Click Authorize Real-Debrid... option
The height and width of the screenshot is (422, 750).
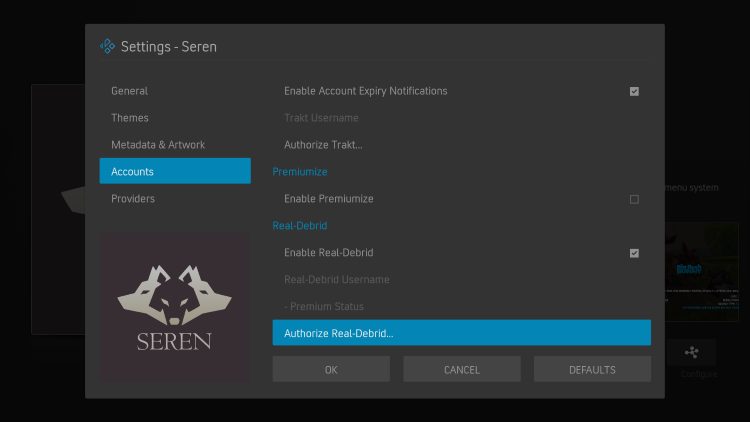pyautogui.click(x=462, y=333)
